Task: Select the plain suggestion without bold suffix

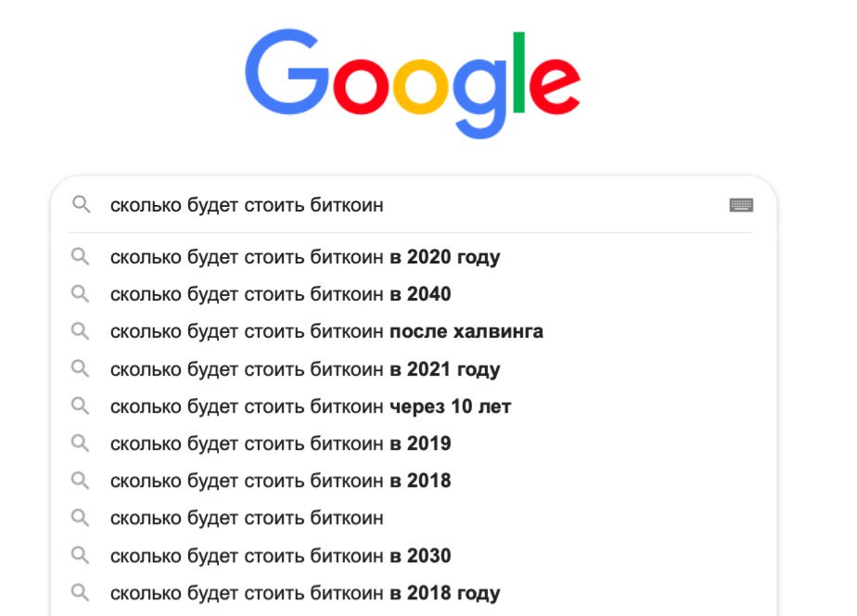Action: tap(246, 518)
